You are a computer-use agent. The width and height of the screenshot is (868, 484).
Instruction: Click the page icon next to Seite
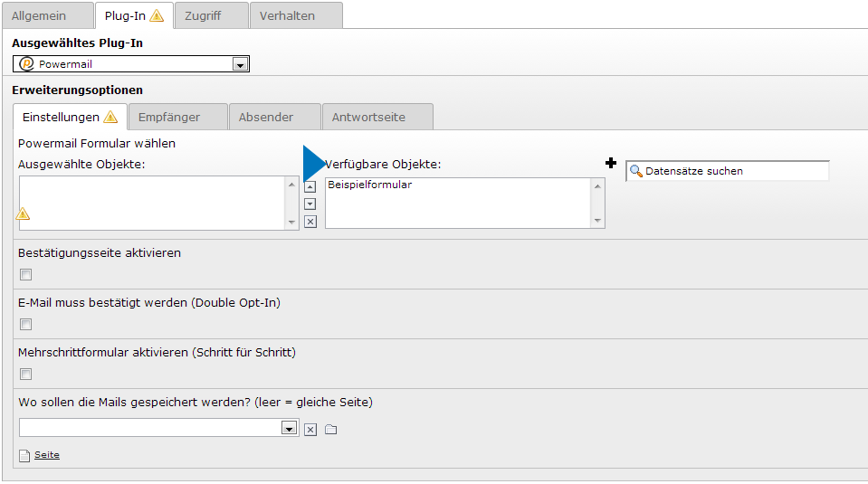point(24,455)
